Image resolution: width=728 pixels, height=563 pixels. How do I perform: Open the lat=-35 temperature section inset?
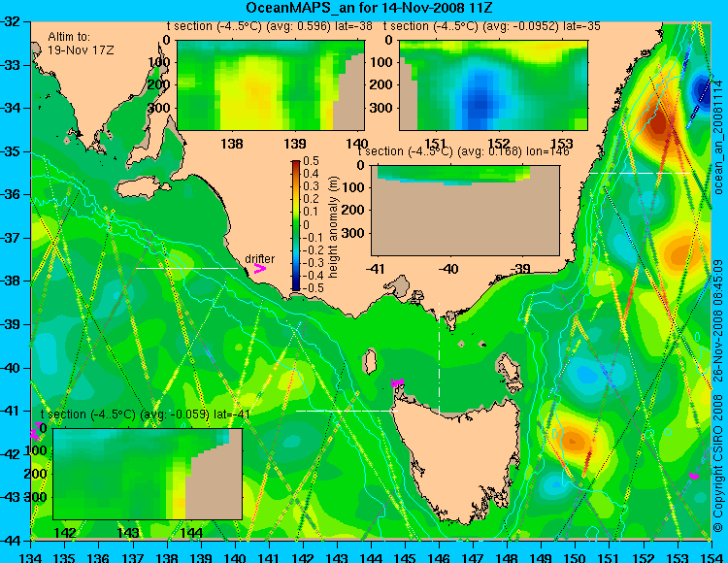pyautogui.click(x=493, y=85)
